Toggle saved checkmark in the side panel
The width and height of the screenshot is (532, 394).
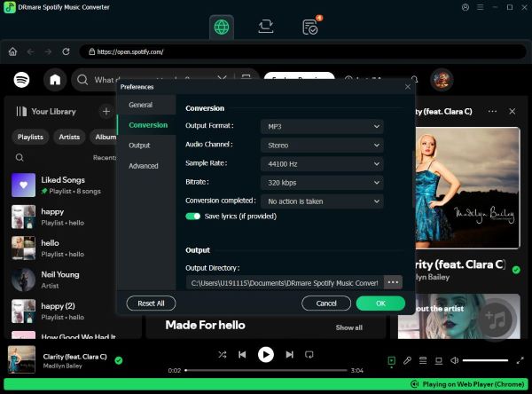(516, 270)
